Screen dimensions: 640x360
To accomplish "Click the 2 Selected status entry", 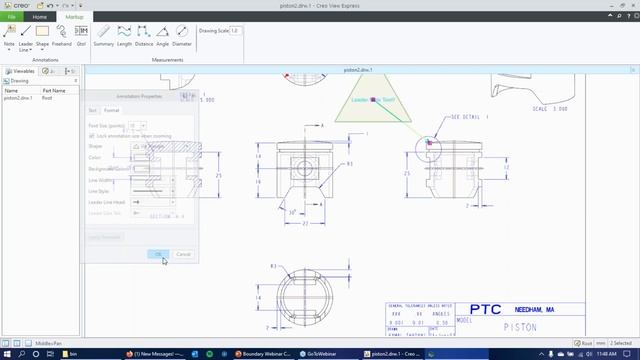I will coord(621,343).
